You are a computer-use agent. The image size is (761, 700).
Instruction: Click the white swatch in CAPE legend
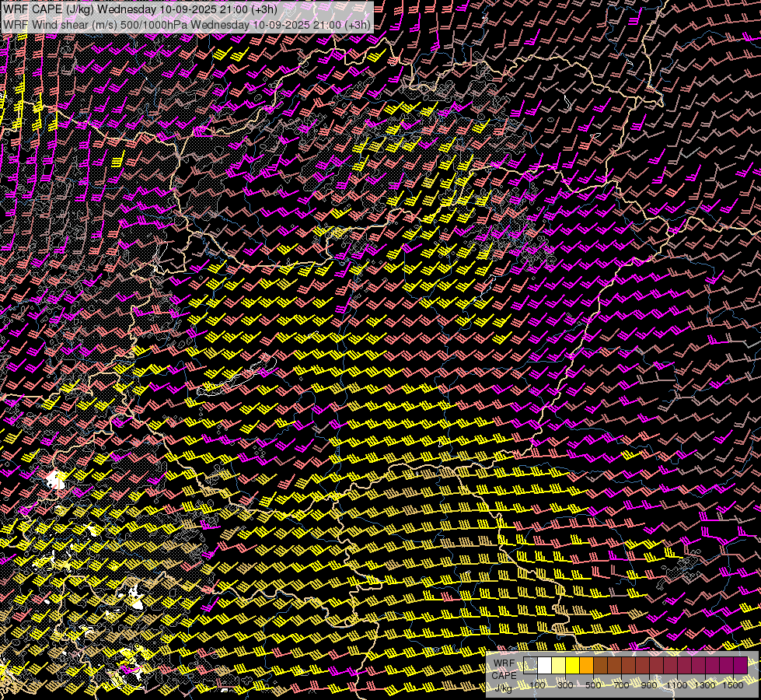[545, 666]
